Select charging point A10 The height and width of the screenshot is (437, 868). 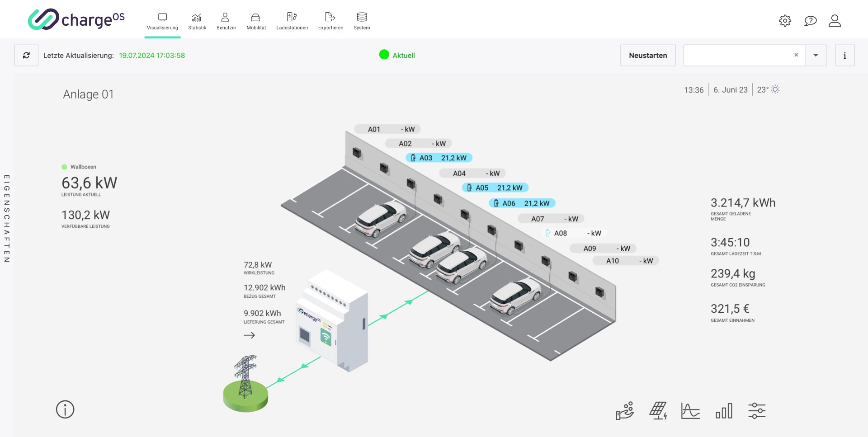tap(626, 261)
